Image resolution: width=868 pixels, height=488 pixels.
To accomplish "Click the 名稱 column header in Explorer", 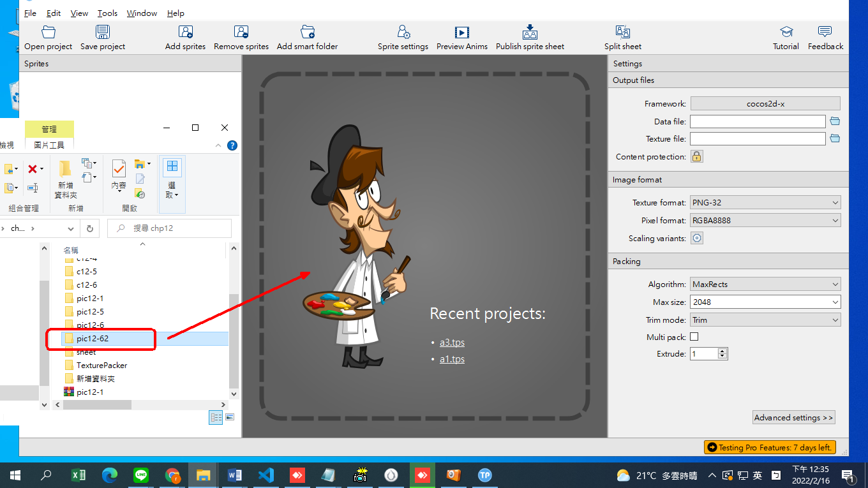I will coord(71,250).
